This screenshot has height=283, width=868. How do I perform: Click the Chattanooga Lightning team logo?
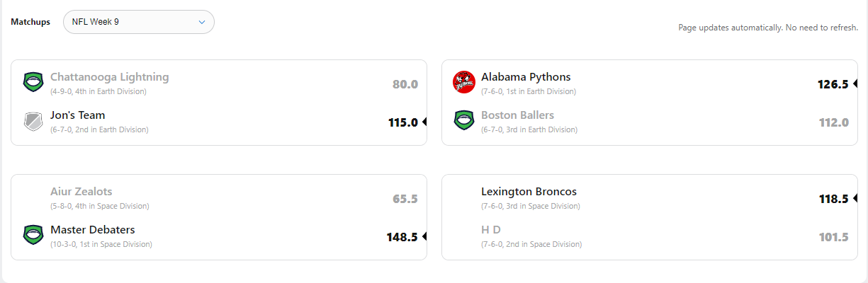click(x=33, y=82)
